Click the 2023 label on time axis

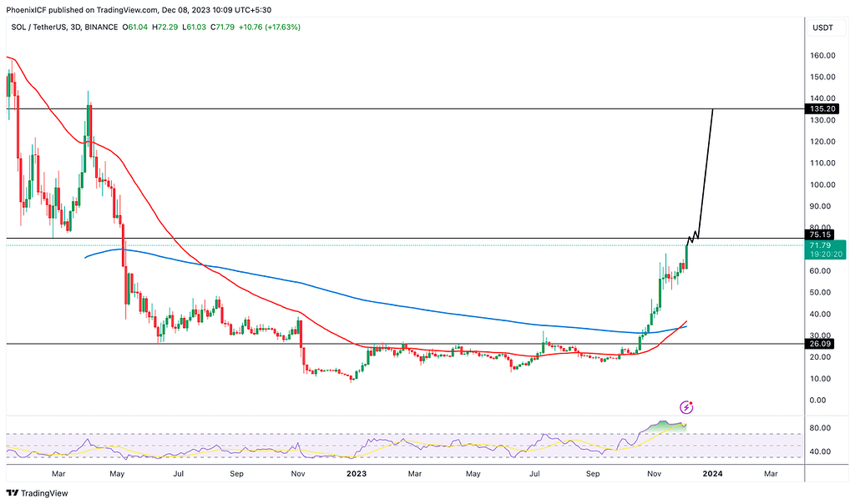click(357, 473)
